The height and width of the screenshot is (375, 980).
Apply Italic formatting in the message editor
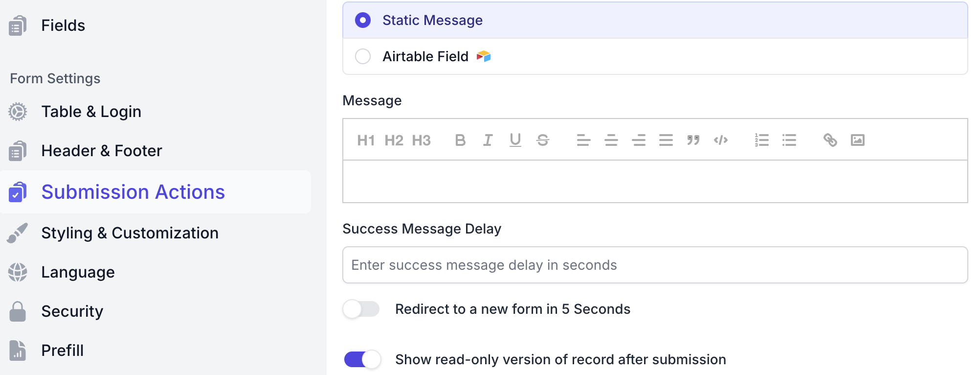[x=488, y=141]
